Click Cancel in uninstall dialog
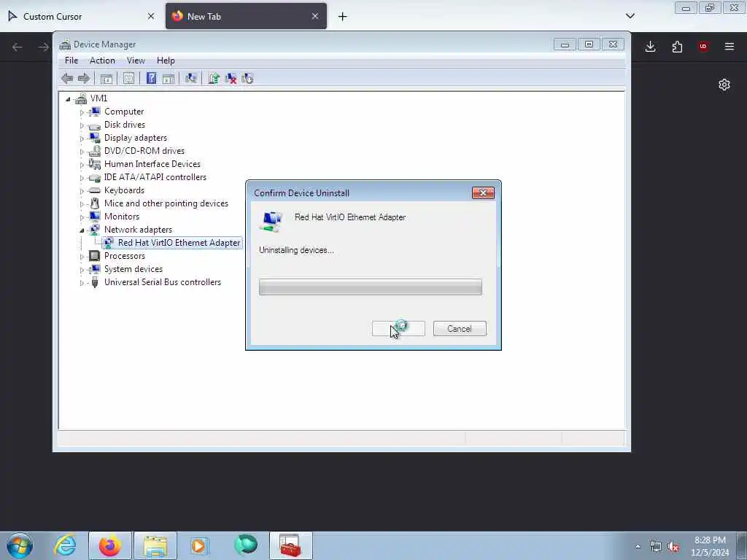Image resolution: width=747 pixels, height=560 pixels. point(460,329)
